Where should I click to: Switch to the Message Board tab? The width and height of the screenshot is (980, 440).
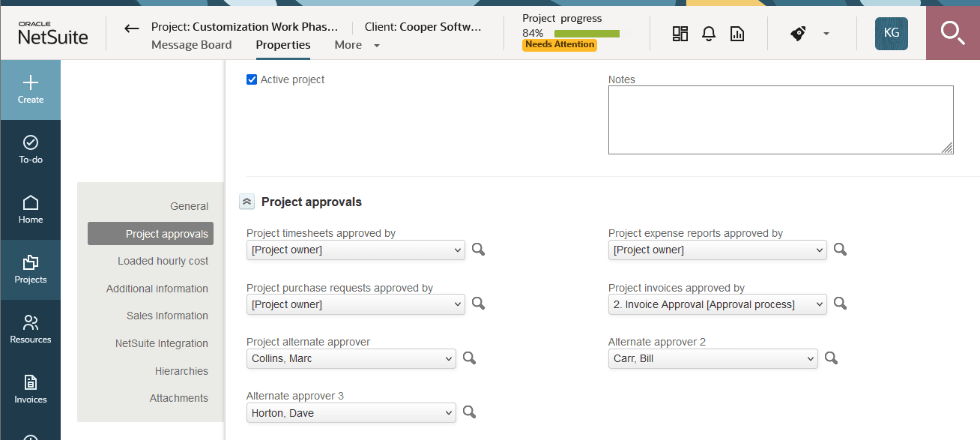pos(191,45)
